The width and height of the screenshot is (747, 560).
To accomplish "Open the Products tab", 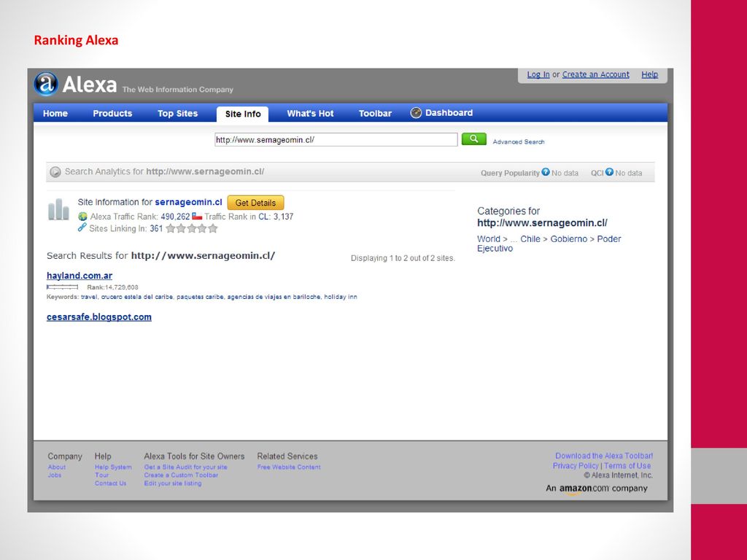I will [x=112, y=113].
